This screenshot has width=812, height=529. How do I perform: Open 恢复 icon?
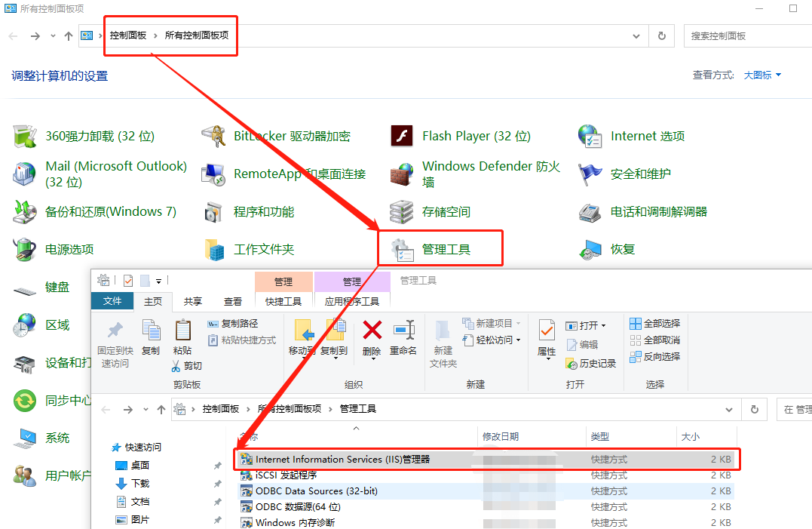coord(590,250)
